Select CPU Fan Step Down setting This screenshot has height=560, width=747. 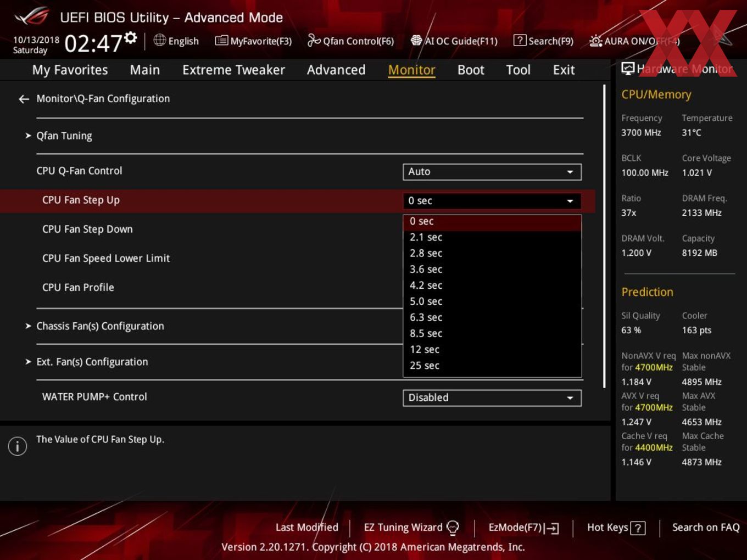pyautogui.click(x=87, y=229)
